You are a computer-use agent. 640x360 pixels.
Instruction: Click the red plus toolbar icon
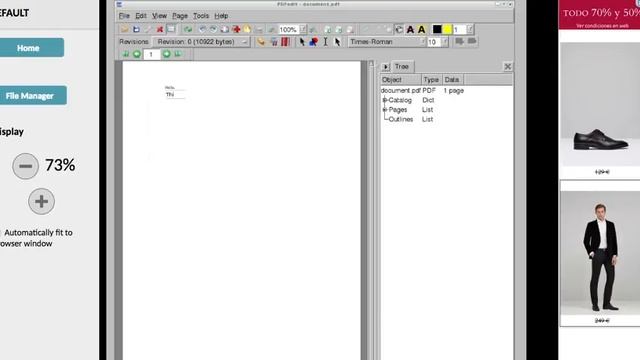(x=236, y=29)
